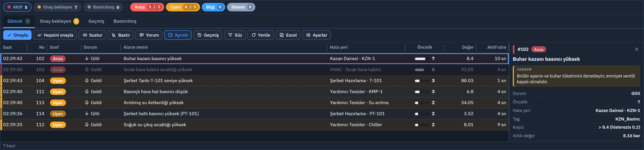The image size is (644, 150).
Task: Toggle the Bilgi 0 class filter
Action: [213, 7]
